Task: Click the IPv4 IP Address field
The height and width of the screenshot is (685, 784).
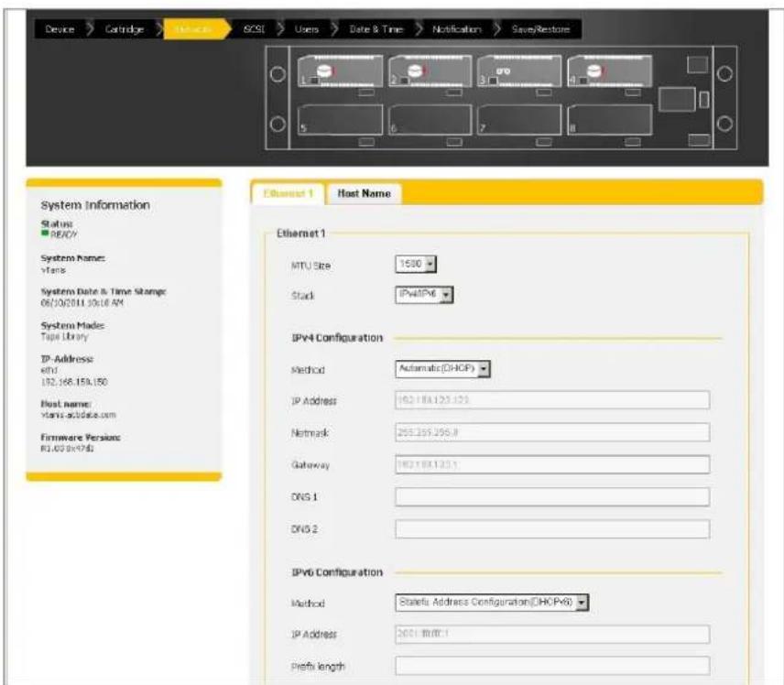Action: click(x=552, y=400)
